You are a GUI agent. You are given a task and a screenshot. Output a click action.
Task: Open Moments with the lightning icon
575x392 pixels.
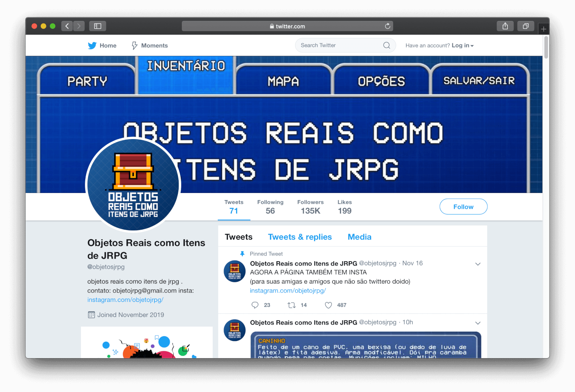(135, 46)
